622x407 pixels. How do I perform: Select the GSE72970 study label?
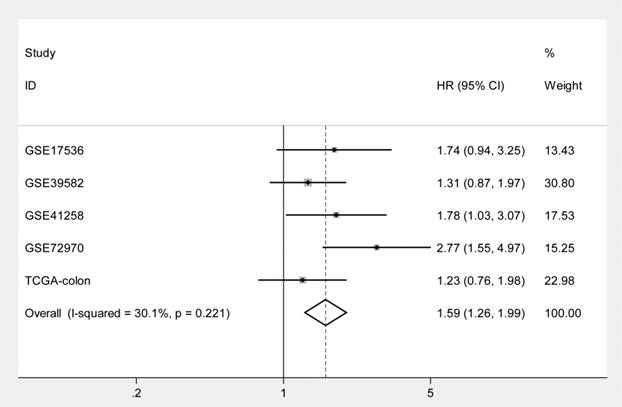click(x=54, y=247)
